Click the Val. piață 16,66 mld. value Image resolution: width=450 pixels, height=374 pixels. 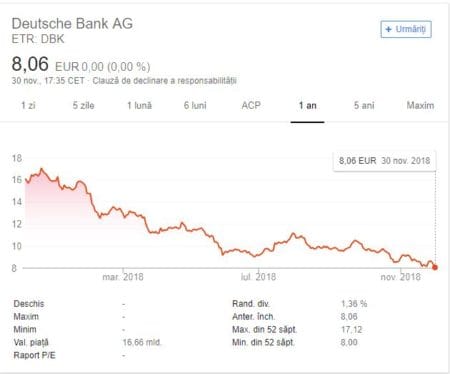click(x=142, y=342)
